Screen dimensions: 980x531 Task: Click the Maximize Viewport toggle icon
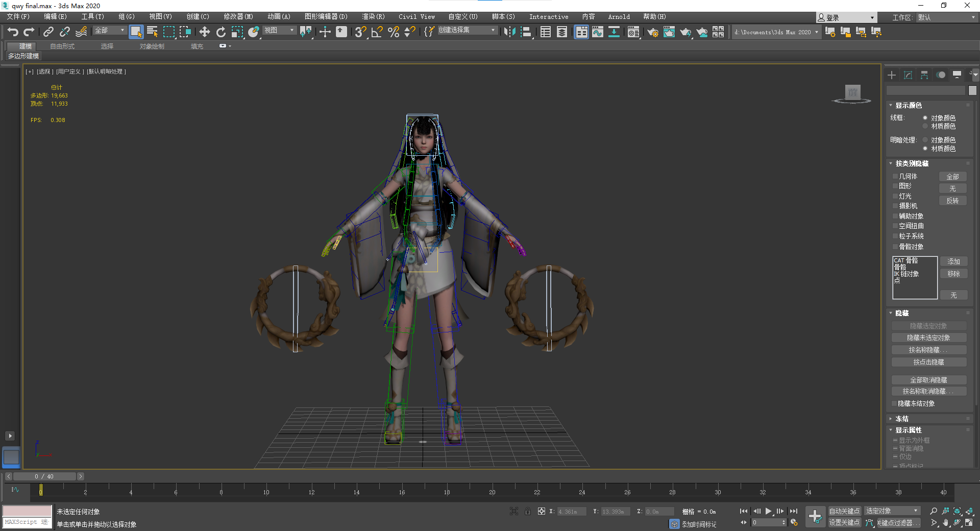968,522
